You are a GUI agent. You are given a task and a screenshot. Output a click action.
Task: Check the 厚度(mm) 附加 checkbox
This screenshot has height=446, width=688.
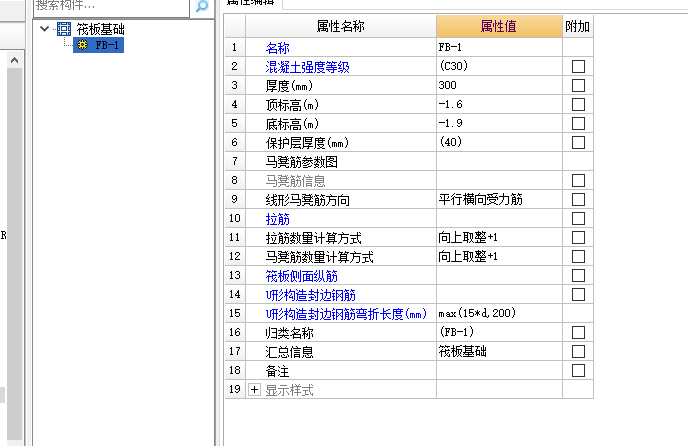coord(578,85)
